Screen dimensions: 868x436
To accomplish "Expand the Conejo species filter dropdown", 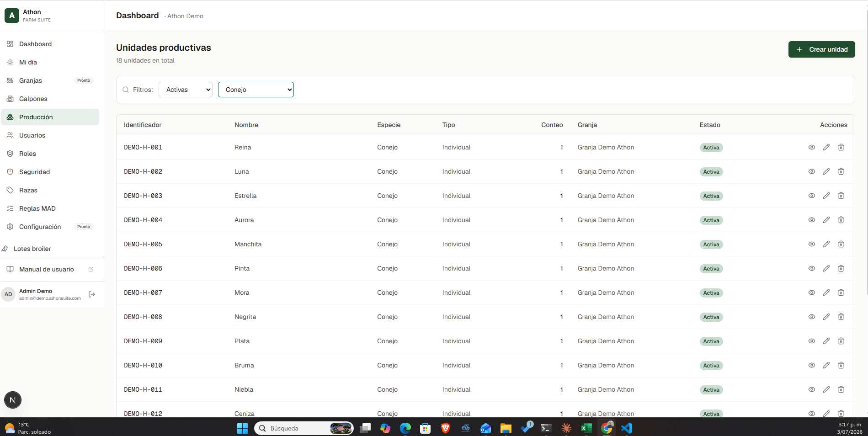I will pyautogui.click(x=256, y=90).
